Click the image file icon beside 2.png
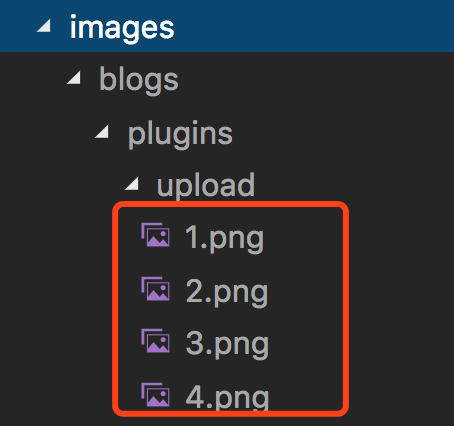This screenshot has height=426, width=454. click(x=155, y=289)
